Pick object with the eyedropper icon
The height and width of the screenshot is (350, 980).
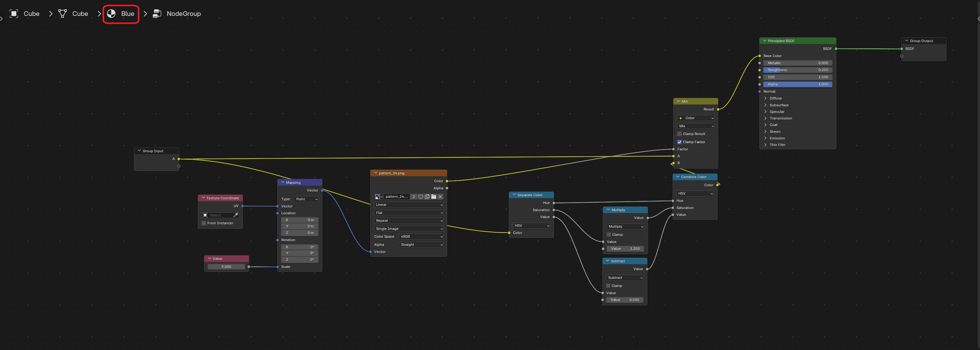coord(235,215)
